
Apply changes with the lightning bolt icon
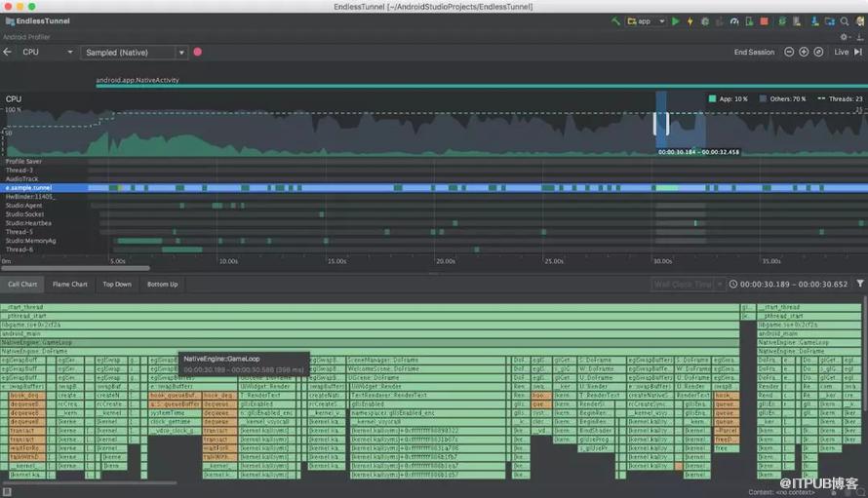pyautogui.click(x=690, y=21)
